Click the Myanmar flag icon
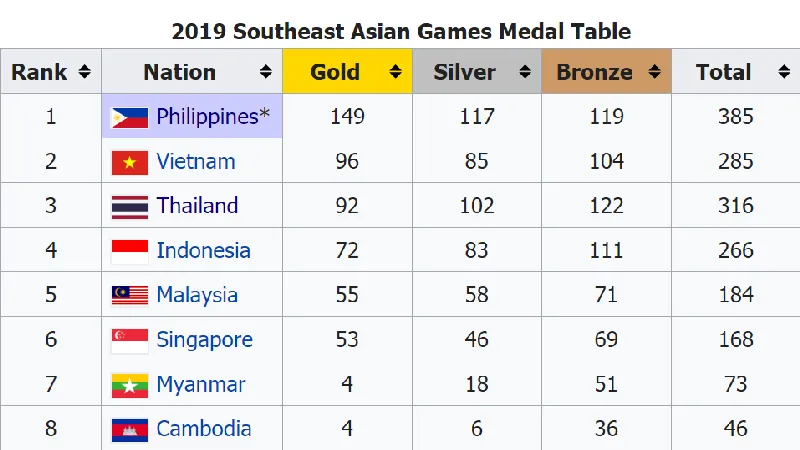The height and width of the screenshot is (450, 800). [x=129, y=385]
